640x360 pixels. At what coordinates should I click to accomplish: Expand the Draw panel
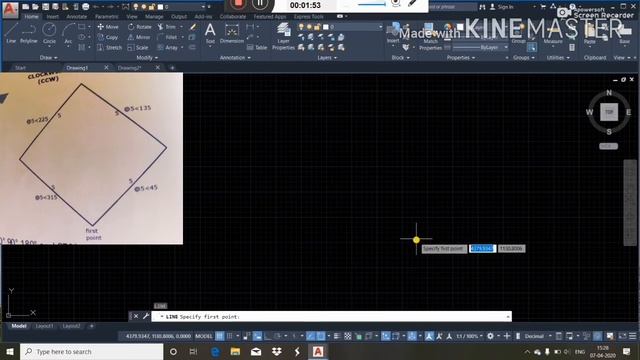[x=49, y=58]
